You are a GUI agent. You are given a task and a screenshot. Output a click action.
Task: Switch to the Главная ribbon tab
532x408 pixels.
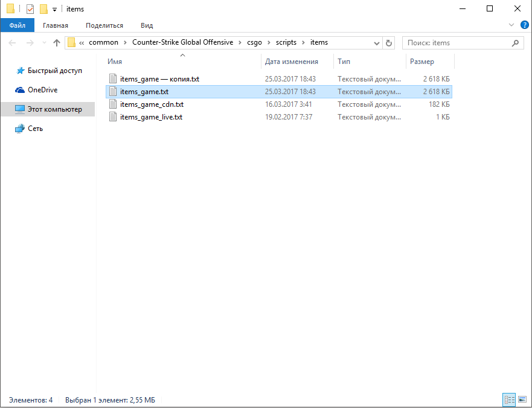point(56,25)
